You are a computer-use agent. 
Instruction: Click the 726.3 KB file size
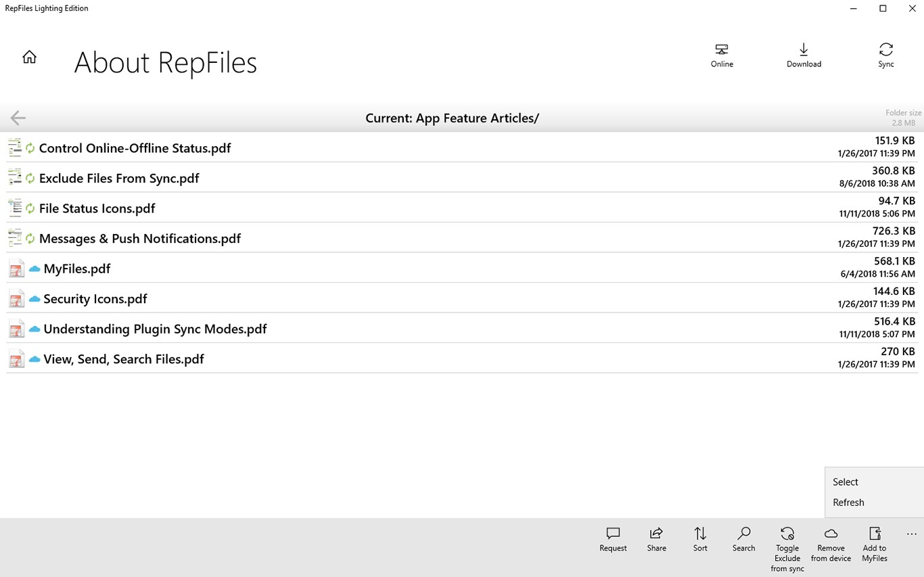point(894,231)
